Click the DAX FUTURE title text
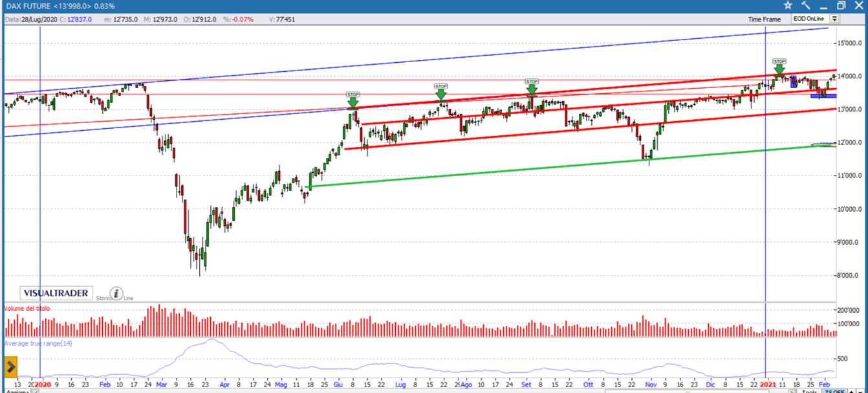The height and width of the screenshot is (393, 868). 27,6
